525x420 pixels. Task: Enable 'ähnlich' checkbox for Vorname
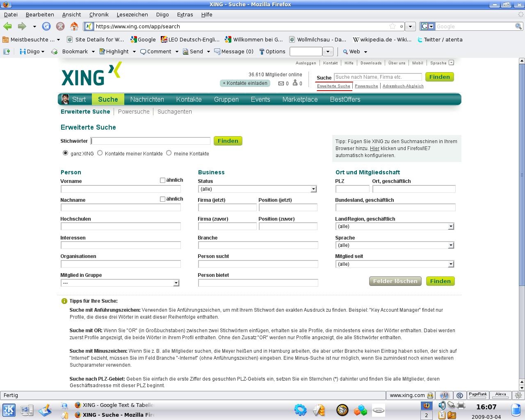(162, 180)
